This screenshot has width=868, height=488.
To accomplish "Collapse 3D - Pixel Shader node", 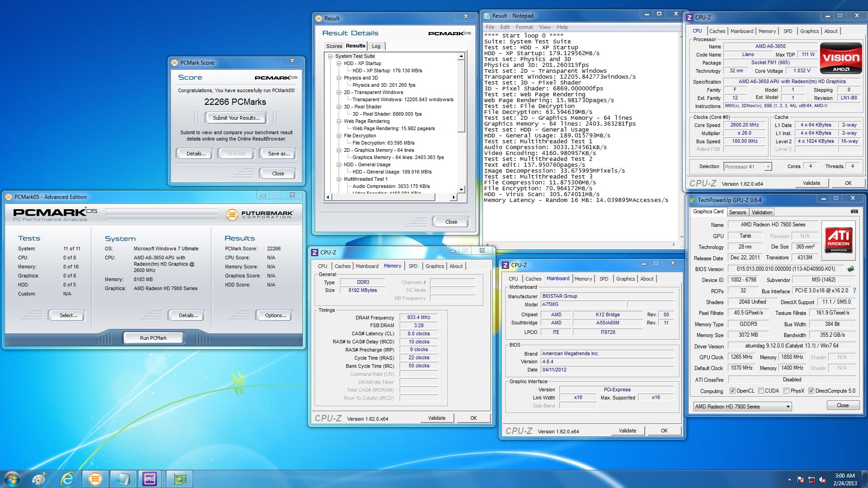I will 339,107.
